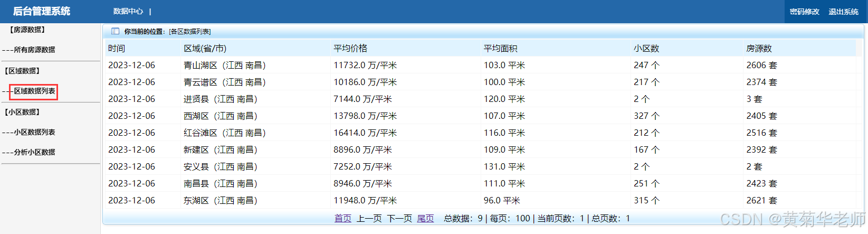Click 总数据: 9 in the footer
The width and height of the screenshot is (868, 234).
463,218
